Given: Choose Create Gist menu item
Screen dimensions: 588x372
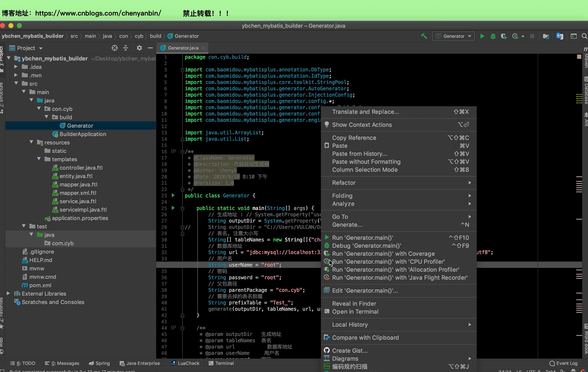Looking at the screenshot, I should (x=399, y=351).
